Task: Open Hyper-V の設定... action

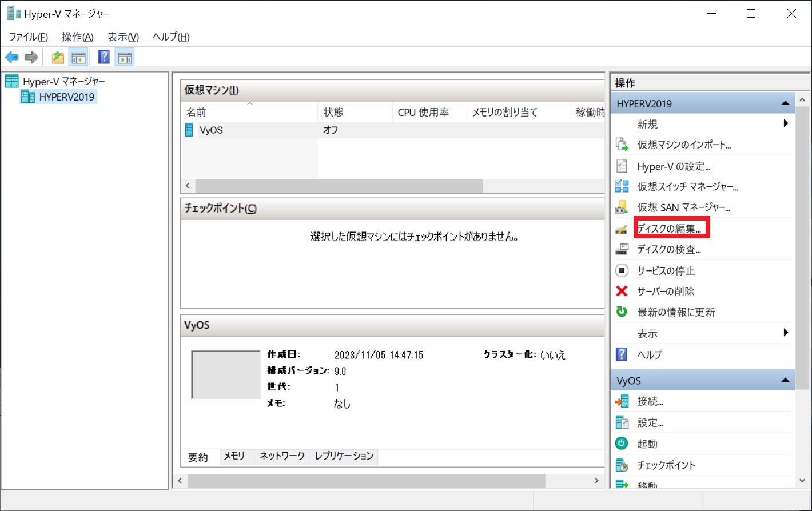Action: [674, 166]
